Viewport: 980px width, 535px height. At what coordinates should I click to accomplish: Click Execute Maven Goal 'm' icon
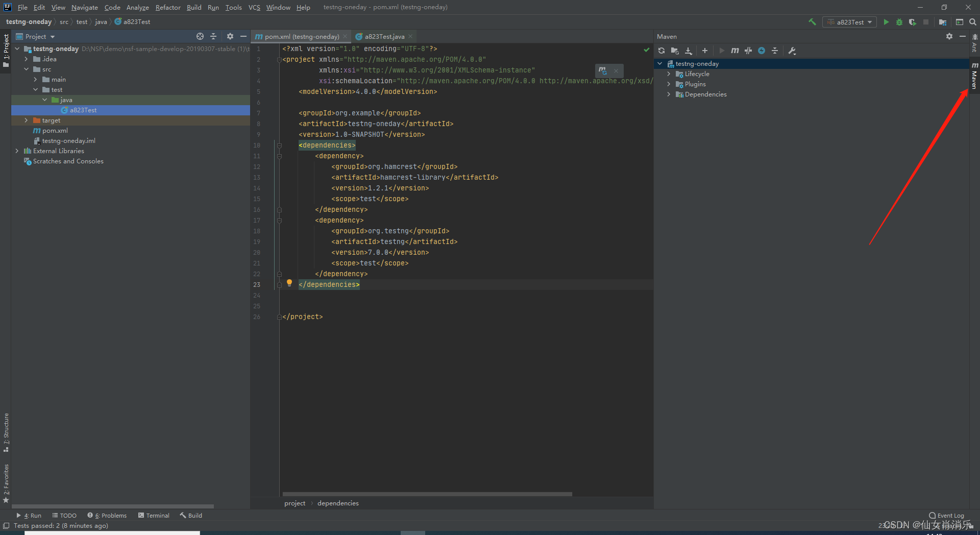click(735, 51)
